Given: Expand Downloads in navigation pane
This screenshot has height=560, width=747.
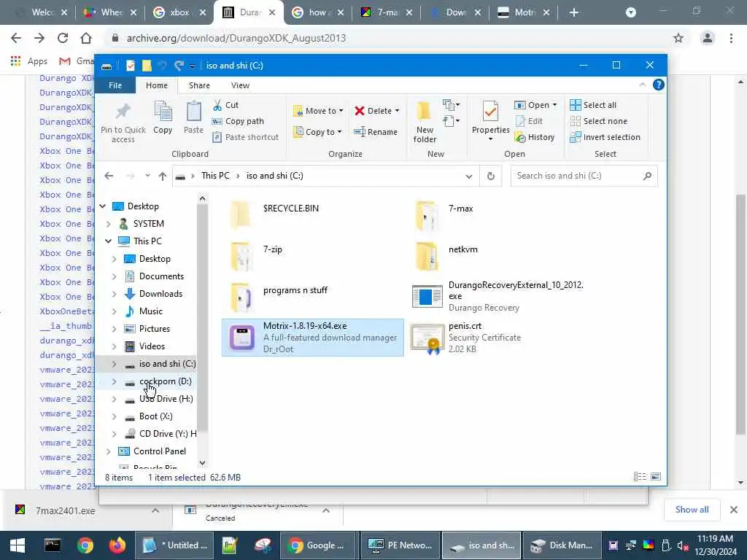Looking at the screenshot, I should [115, 295].
